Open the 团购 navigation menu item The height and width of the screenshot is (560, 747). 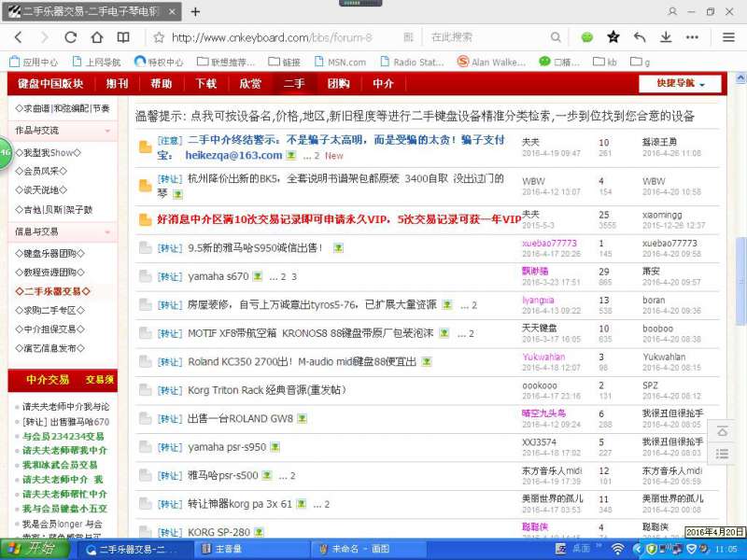tap(338, 83)
